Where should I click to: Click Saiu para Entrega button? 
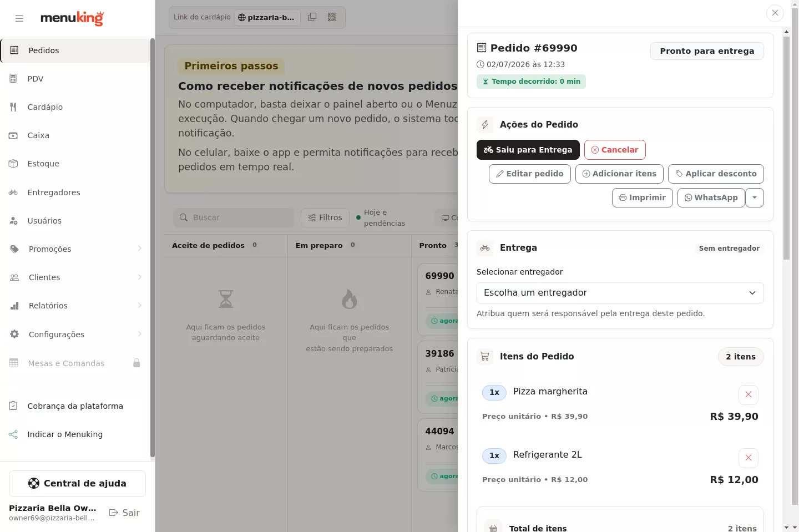pos(528,150)
